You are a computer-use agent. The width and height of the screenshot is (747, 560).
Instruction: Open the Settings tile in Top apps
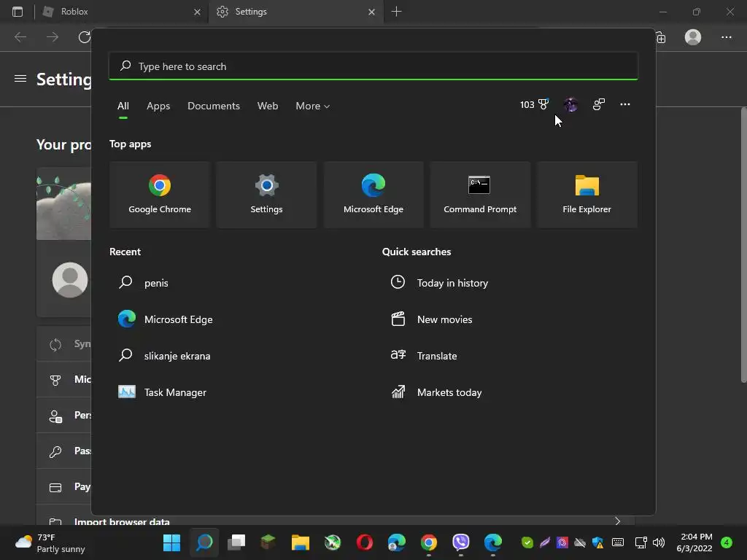(x=266, y=194)
